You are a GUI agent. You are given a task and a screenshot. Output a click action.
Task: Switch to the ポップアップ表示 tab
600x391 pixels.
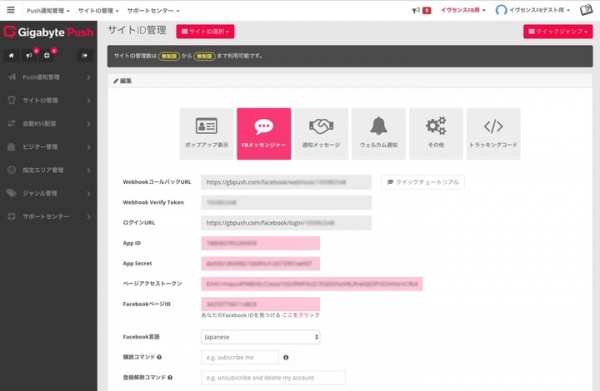coord(207,134)
